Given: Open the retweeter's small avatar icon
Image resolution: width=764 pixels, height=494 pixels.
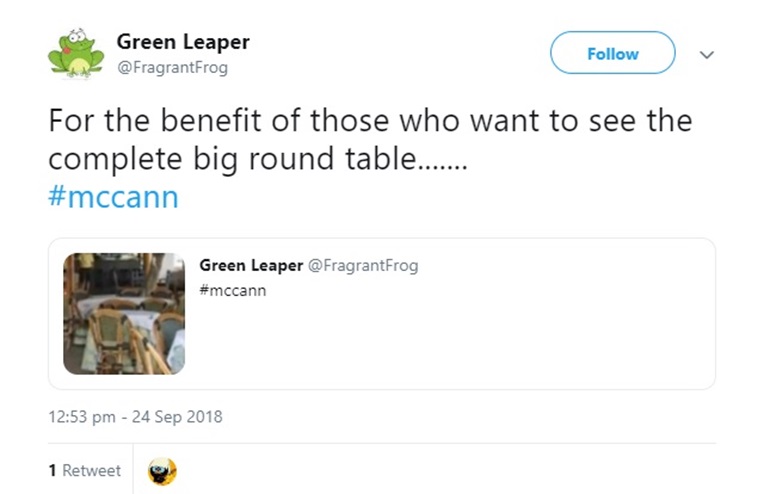Looking at the screenshot, I should [x=161, y=471].
